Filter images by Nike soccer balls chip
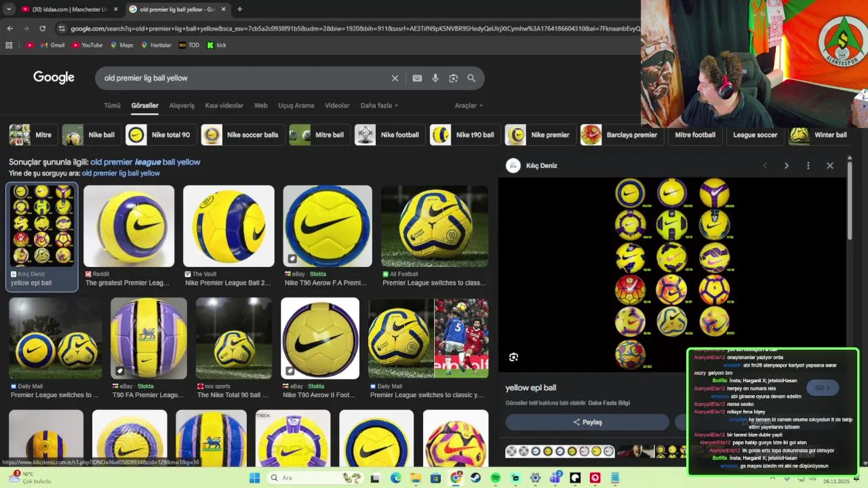 (243, 135)
